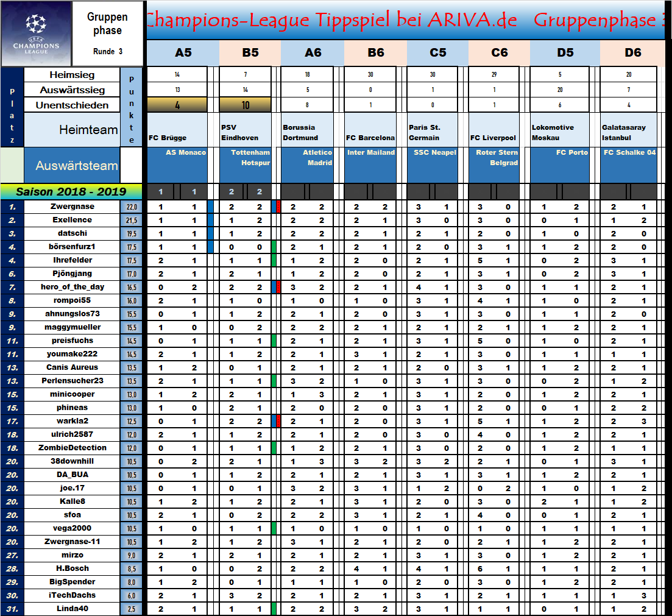This screenshot has width=672, height=616.
Task: Click the Auswärtsteam label cell
Action: click(x=72, y=165)
